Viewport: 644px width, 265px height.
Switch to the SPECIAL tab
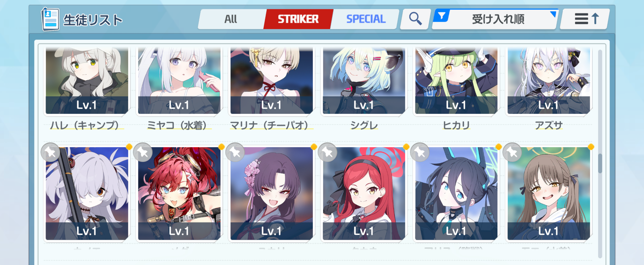point(366,19)
